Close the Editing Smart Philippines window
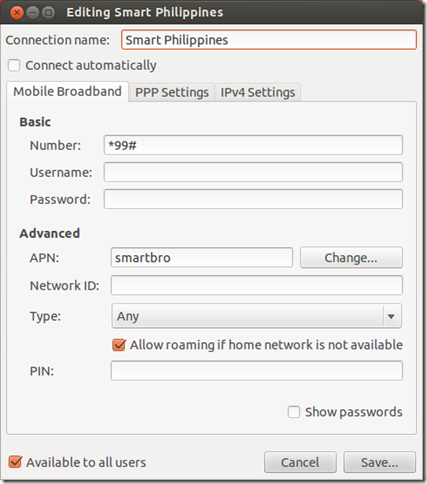427x484 pixels. coord(17,13)
